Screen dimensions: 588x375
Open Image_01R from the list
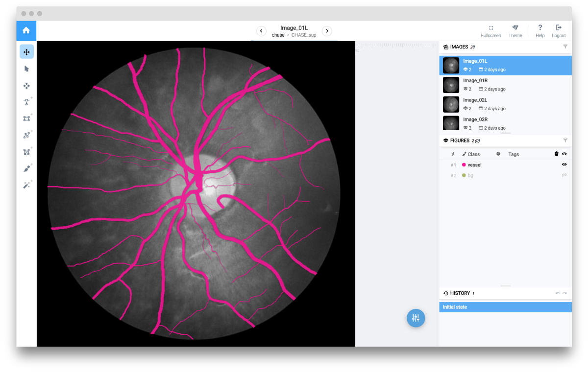point(505,85)
